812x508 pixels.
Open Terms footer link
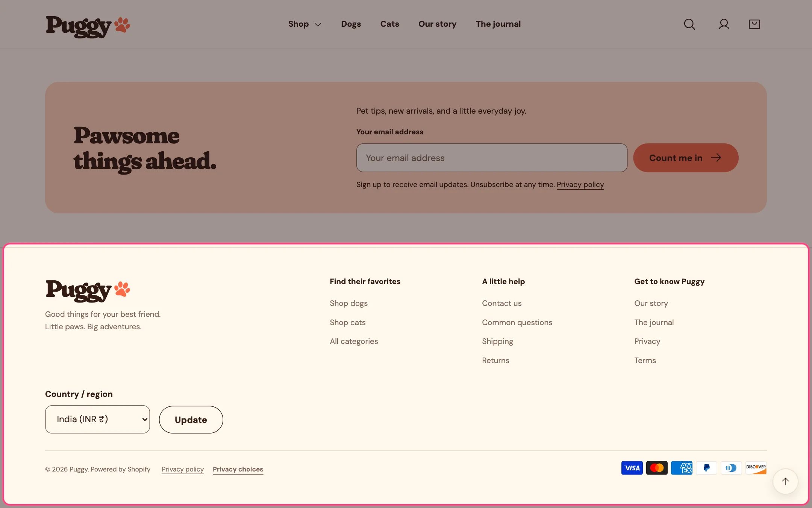coord(645,360)
